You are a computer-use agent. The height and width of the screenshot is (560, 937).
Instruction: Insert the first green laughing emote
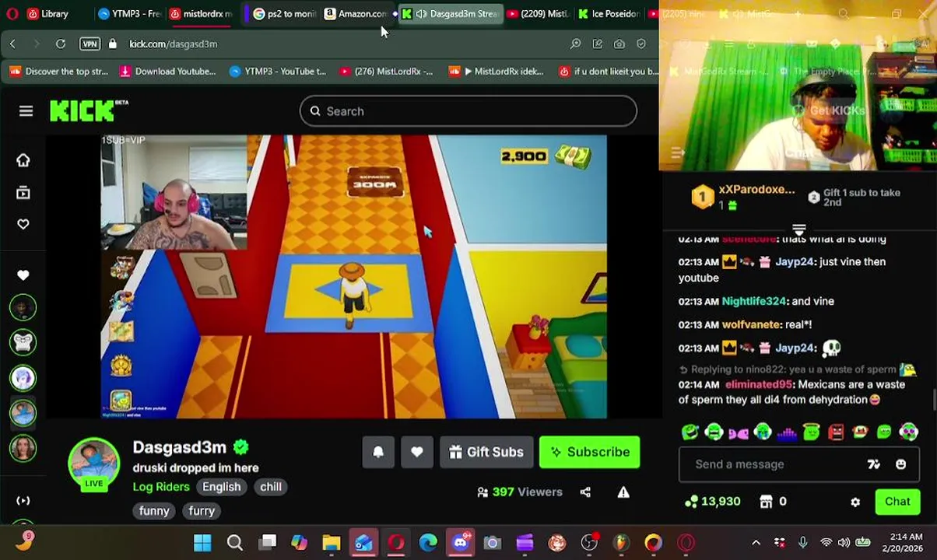coord(690,432)
